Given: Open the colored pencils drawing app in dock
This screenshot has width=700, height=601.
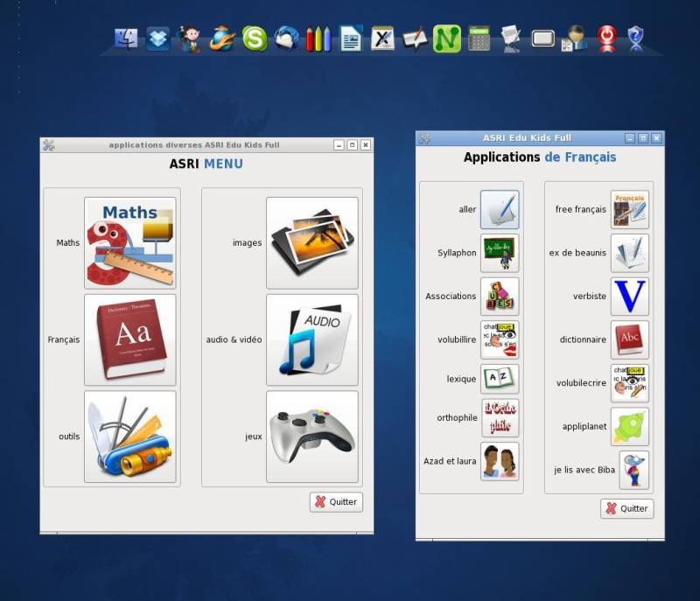Looking at the screenshot, I should [318, 38].
